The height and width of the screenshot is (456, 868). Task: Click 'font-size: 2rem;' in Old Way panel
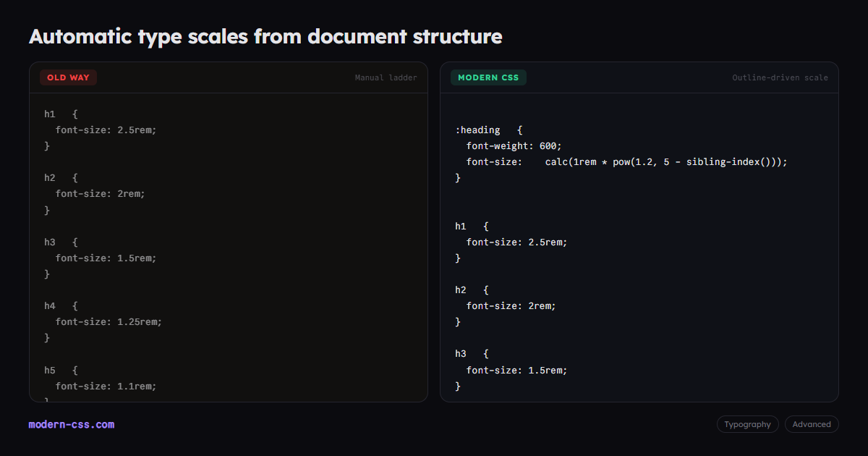point(100,194)
